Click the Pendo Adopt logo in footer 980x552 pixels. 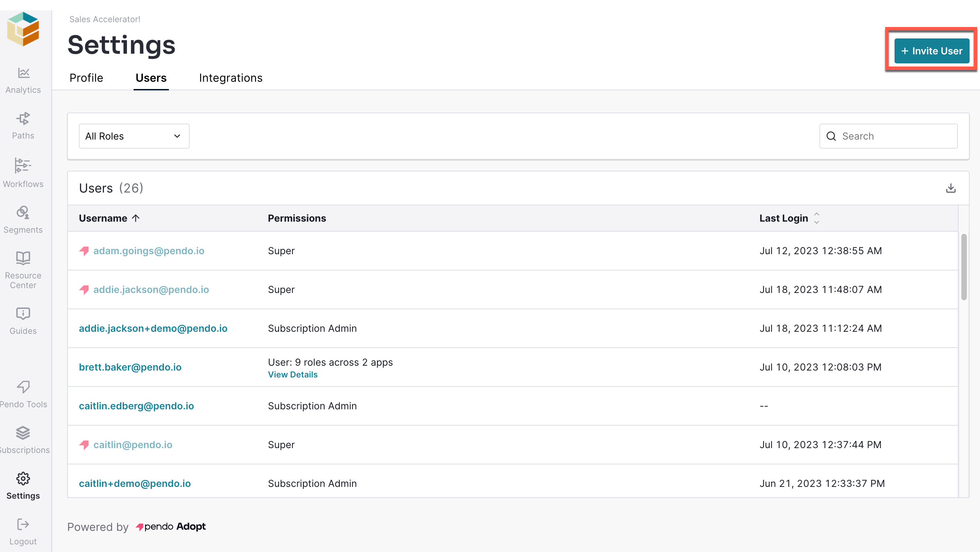pos(171,526)
